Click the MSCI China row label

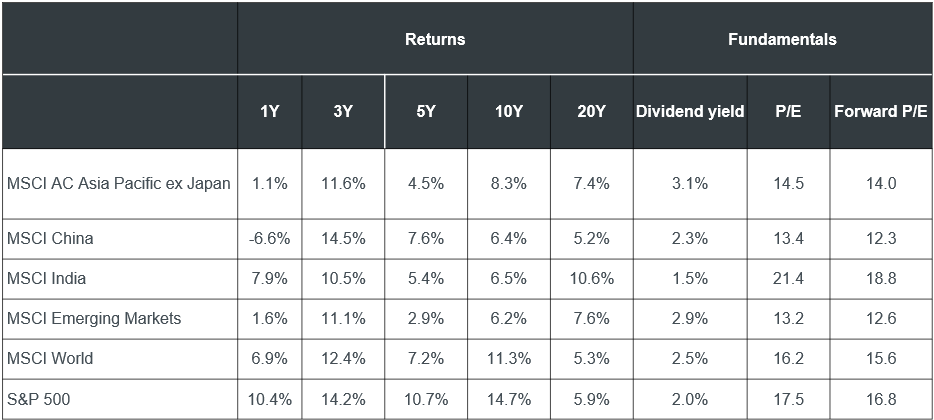[x=50, y=238]
